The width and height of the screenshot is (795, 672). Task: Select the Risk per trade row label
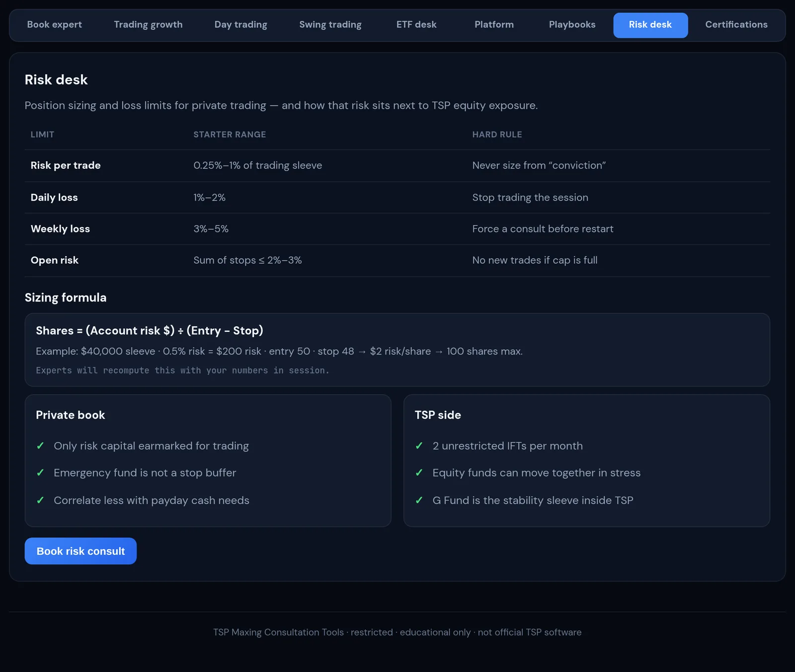click(x=66, y=165)
